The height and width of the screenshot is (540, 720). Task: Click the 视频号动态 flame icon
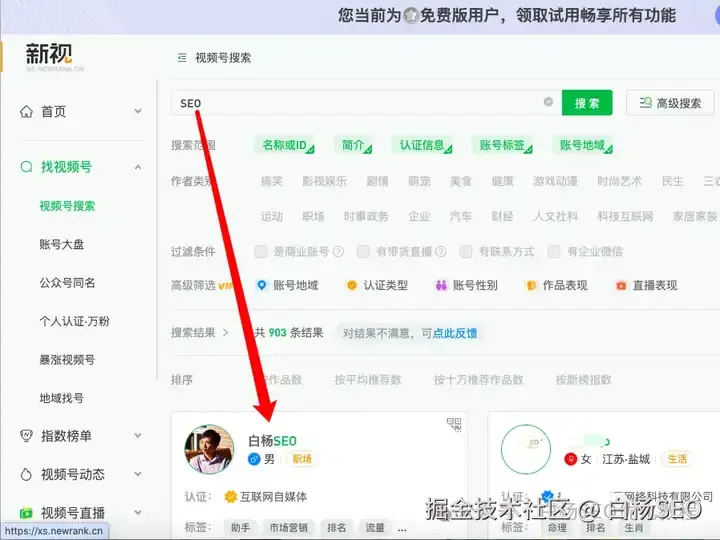pyautogui.click(x=27, y=474)
